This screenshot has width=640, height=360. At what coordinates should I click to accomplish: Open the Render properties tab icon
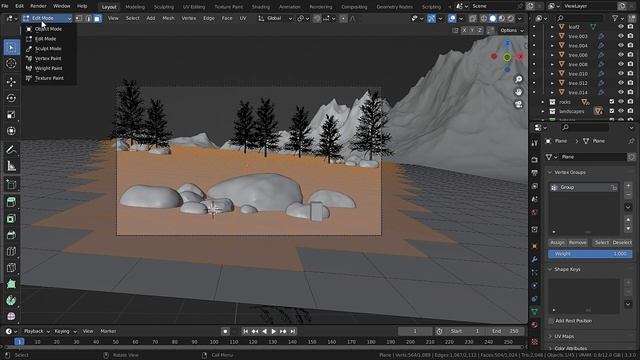pyautogui.click(x=535, y=160)
